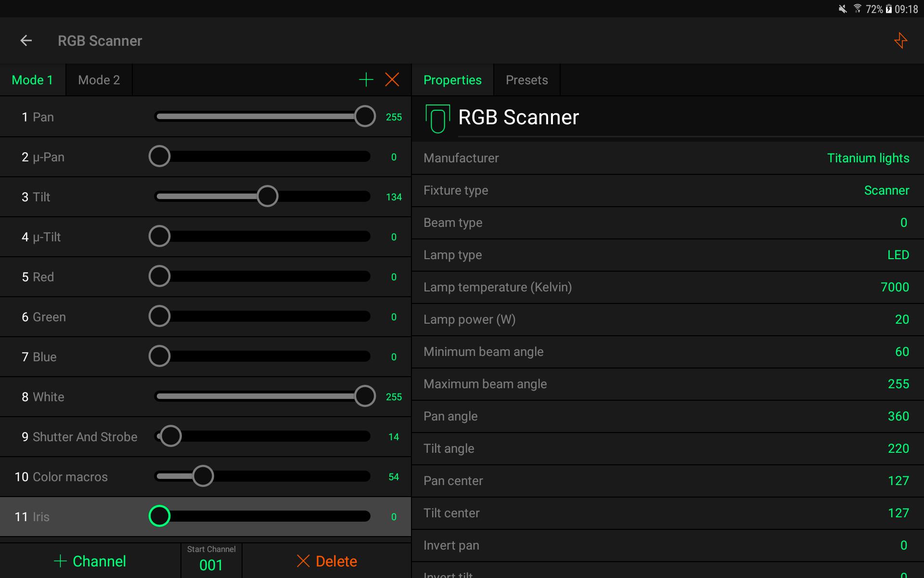Image resolution: width=924 pixels, height=578 pixels.
Task: Delete the selected channel
Action: [x=327, y=561]
